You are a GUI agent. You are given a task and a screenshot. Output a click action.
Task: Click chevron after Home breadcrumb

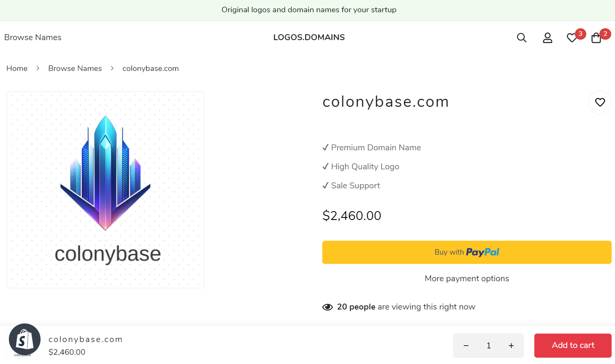tap(38, 68)
